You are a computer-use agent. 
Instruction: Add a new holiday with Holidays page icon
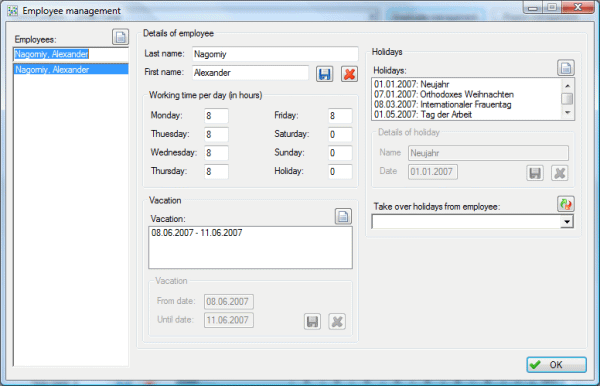coord(566,68)
